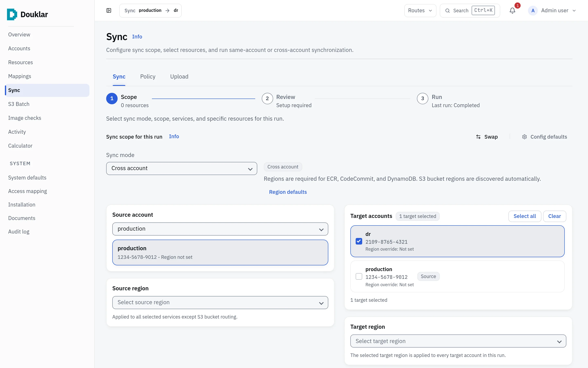
Task: Click step 3 Run circle
Action: coord(423,99)
